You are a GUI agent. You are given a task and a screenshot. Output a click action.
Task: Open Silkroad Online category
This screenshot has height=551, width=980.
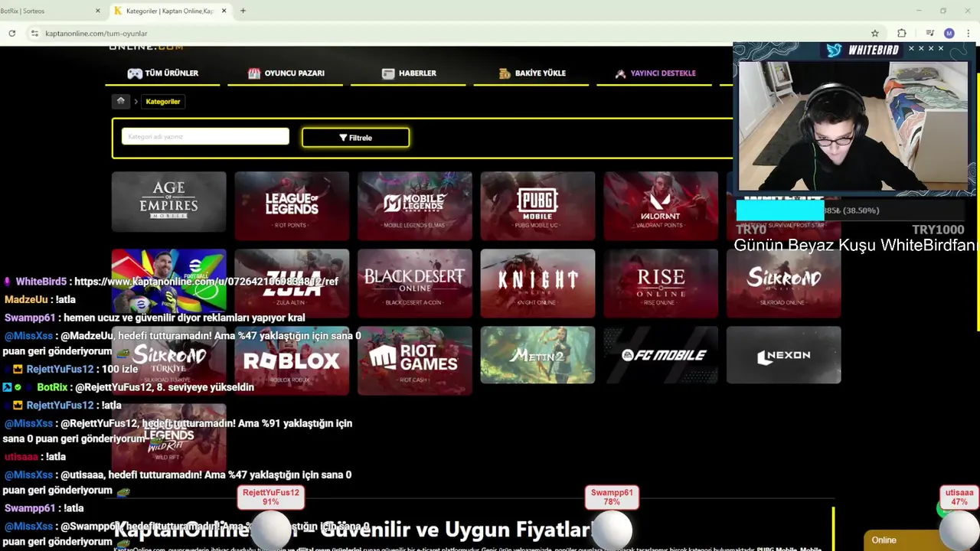[x=783, y=283]
